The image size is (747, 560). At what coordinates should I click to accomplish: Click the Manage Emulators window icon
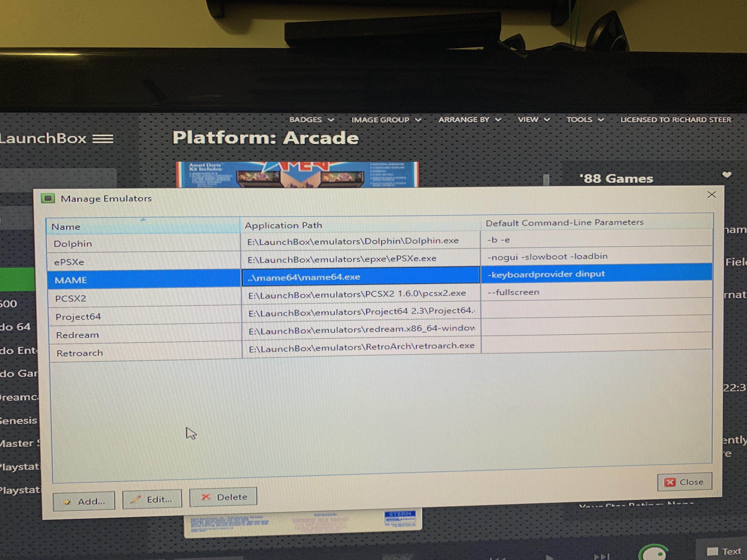click(48, 198)
